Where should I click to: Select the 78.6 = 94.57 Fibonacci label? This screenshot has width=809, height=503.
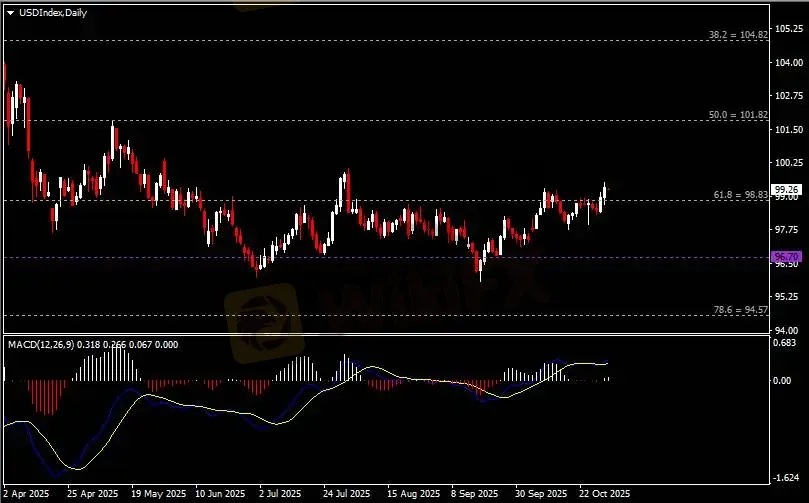[740, 310]
